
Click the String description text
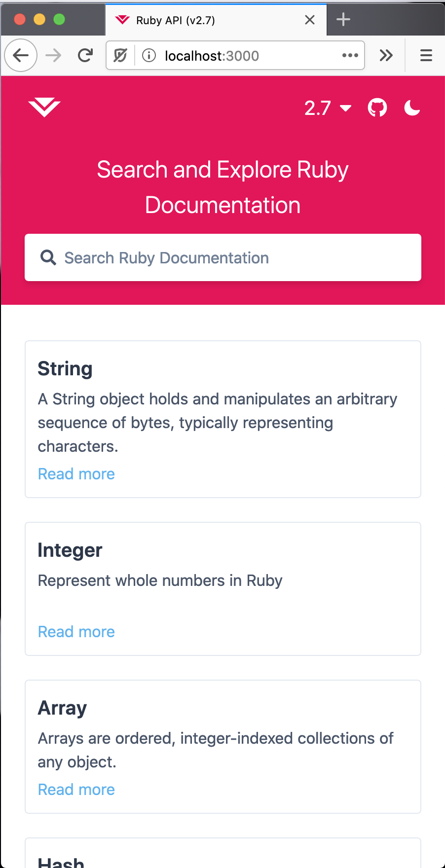click(x=218, y=423)
